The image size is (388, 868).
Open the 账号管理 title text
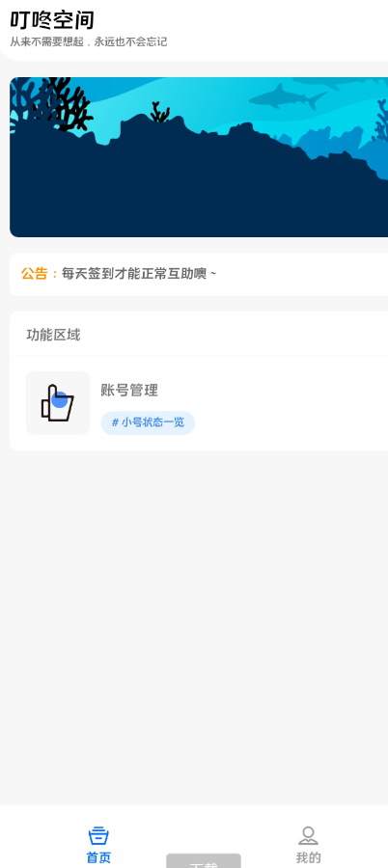coord(129,391)
